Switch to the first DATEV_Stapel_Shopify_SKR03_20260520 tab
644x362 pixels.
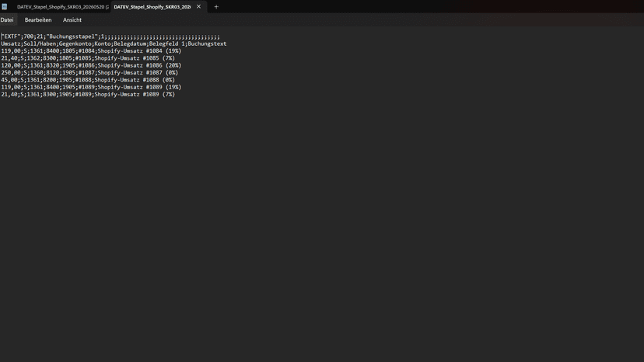pyautogui.click(x=61, y=7)
